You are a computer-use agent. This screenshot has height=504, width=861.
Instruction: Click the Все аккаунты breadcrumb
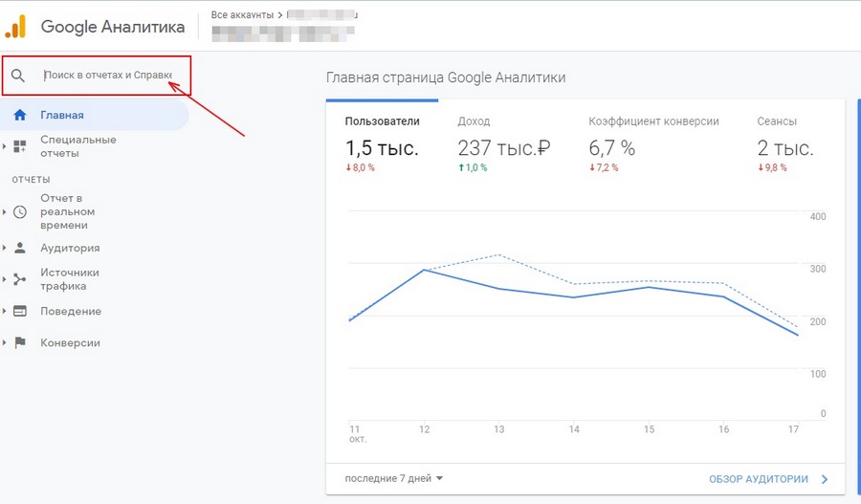[242, 15]
